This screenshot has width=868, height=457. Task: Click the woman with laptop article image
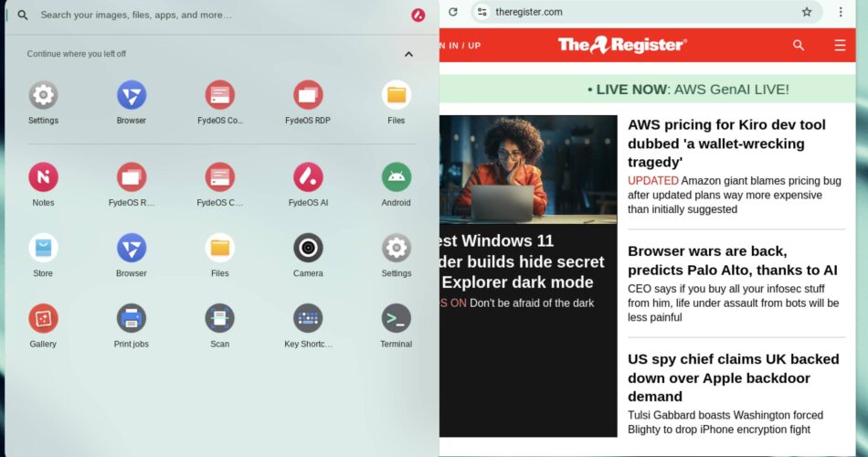(x=528, y=169)
